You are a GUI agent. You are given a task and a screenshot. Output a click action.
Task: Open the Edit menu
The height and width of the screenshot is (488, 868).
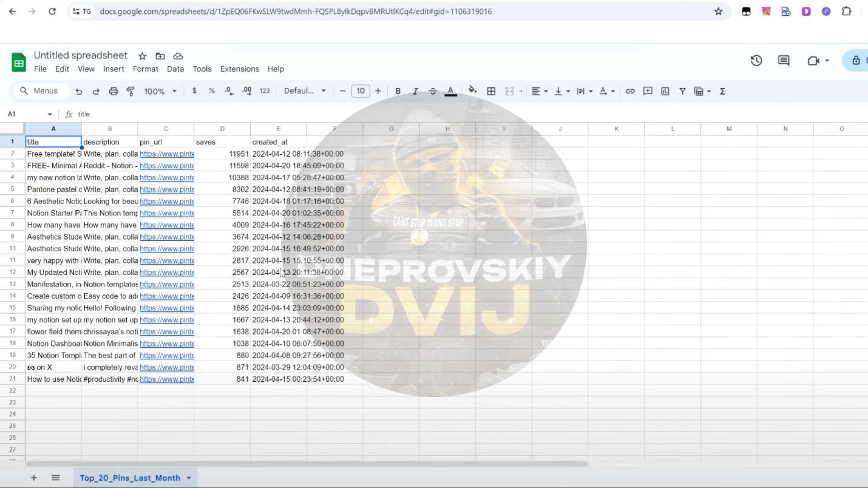[62, 69]
